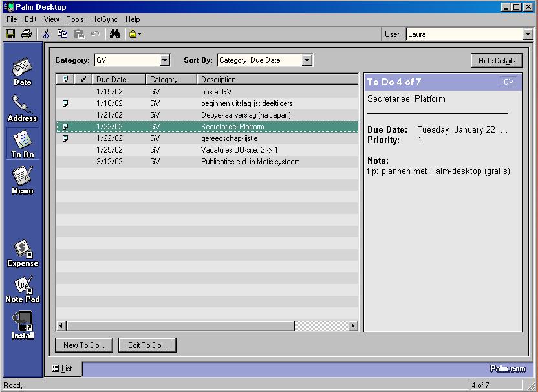Click the Ready status bar text
Screen dimensions: 538x392
[14, 386]
